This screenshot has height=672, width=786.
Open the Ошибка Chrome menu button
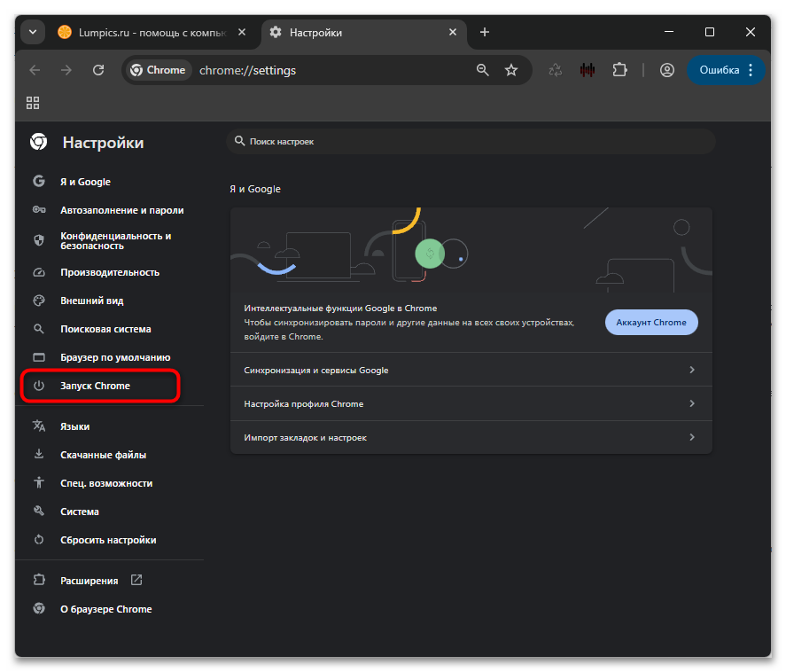(x=726, y=70)
